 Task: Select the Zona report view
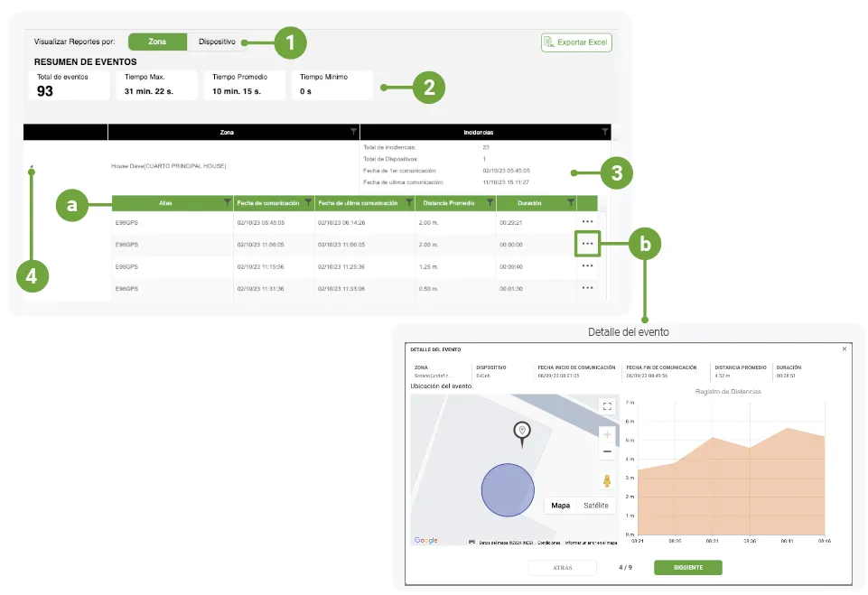[157, 42]
